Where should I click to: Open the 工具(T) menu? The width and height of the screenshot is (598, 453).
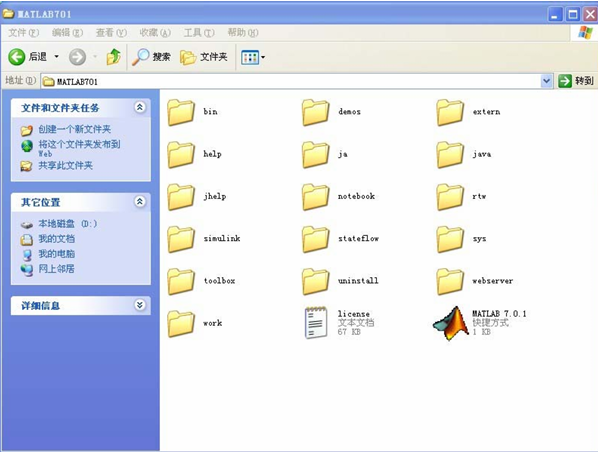click(199, 33)
